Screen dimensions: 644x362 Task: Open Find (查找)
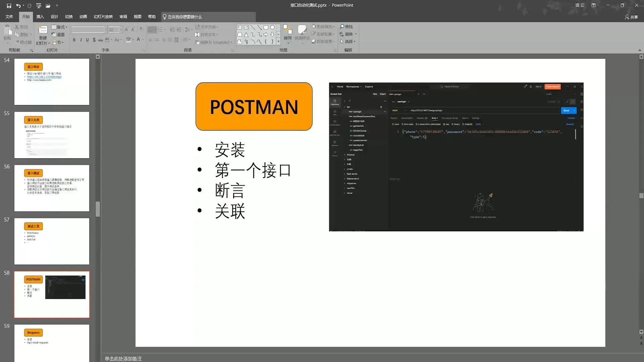pyautogui.click(x=347, y=26)
